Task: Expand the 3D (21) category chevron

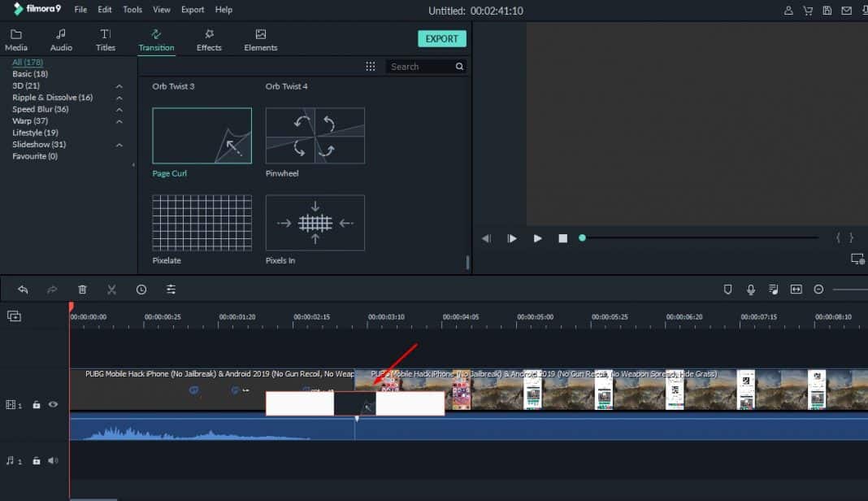Action: 119,86
